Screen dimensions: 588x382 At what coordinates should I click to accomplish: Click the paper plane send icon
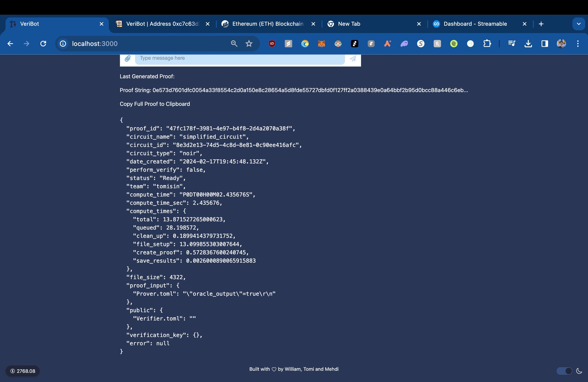pyautogui.click(x=353, y=59)
